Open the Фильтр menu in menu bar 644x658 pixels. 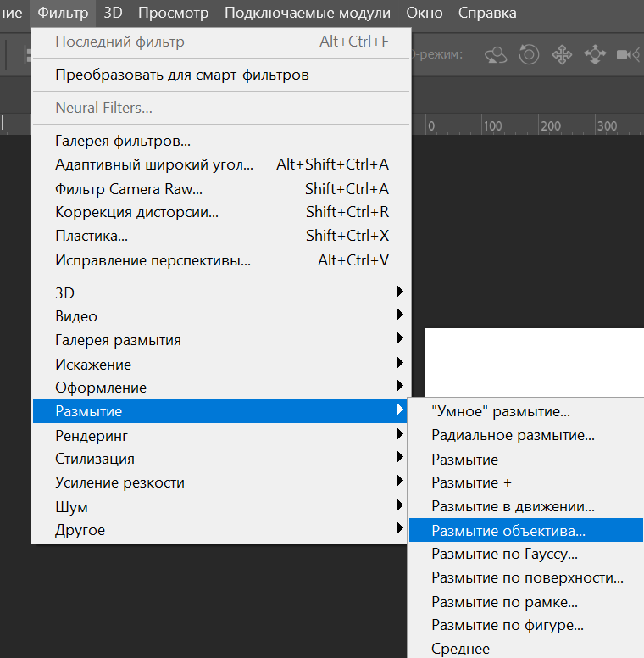tap(63, 13)
